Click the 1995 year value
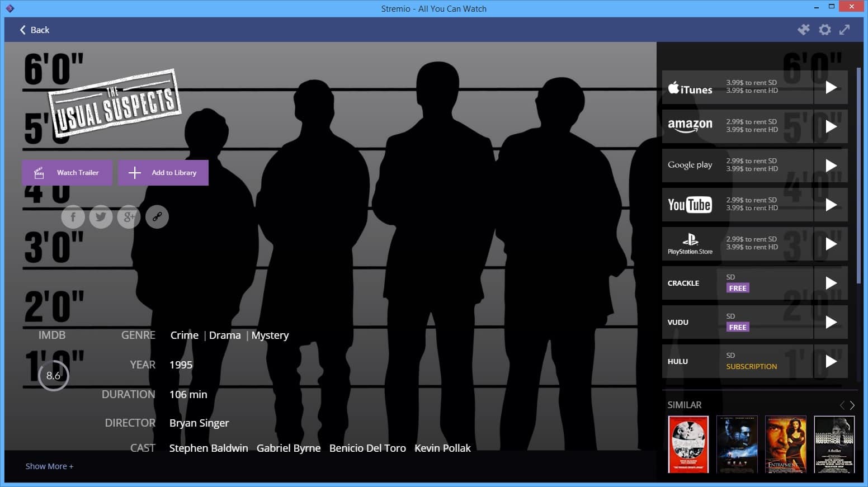The height and width of the screenshot is (487, 868). click(181, 365)
